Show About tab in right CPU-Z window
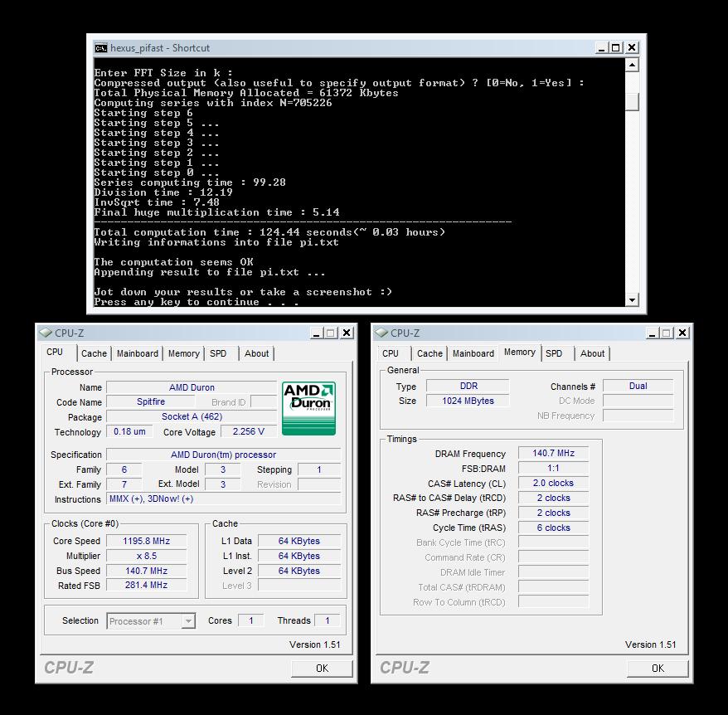Screen dimensions: 728x715 pyautogui.click(x=592, y=353)
